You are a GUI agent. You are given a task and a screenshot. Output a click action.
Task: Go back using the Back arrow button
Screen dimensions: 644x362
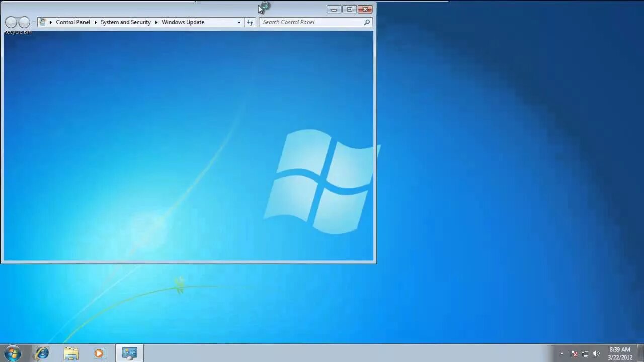pyautogui.click(x=11, y=22)
